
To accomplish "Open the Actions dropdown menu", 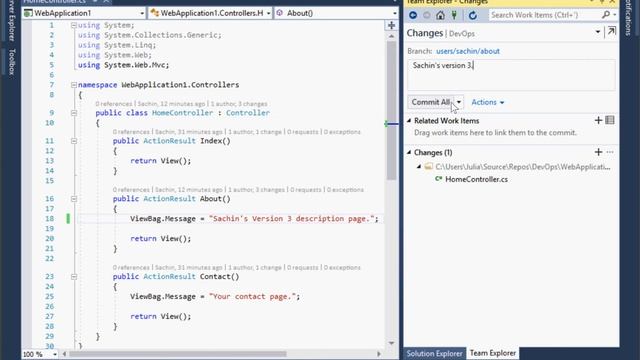I will pos(488,102).
